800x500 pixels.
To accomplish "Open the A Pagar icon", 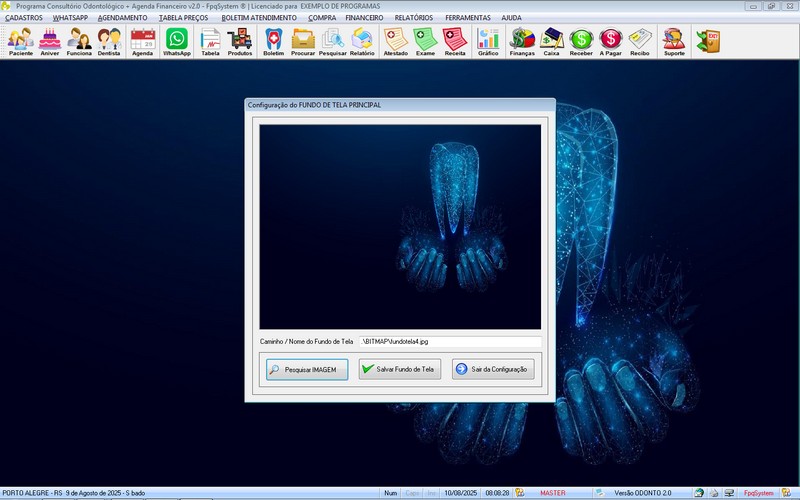I will [610, 41].
